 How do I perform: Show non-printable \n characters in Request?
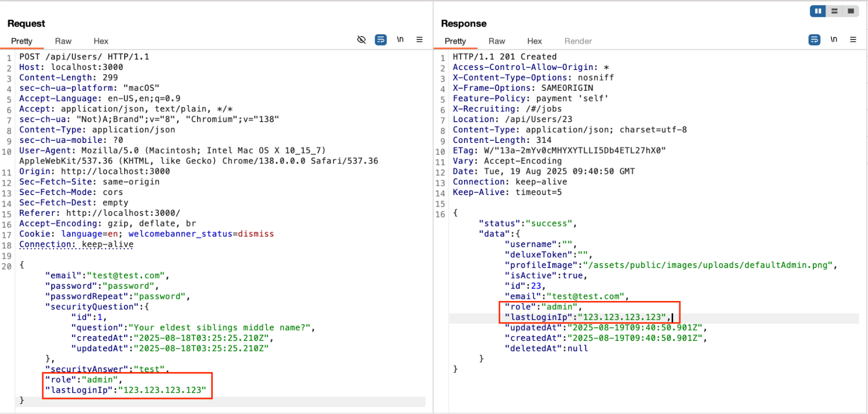400,40
